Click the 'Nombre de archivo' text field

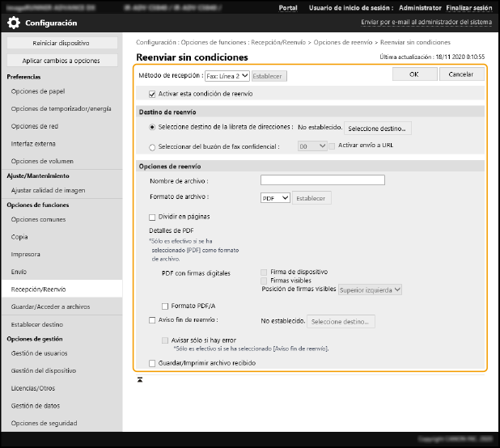[322, 181]
